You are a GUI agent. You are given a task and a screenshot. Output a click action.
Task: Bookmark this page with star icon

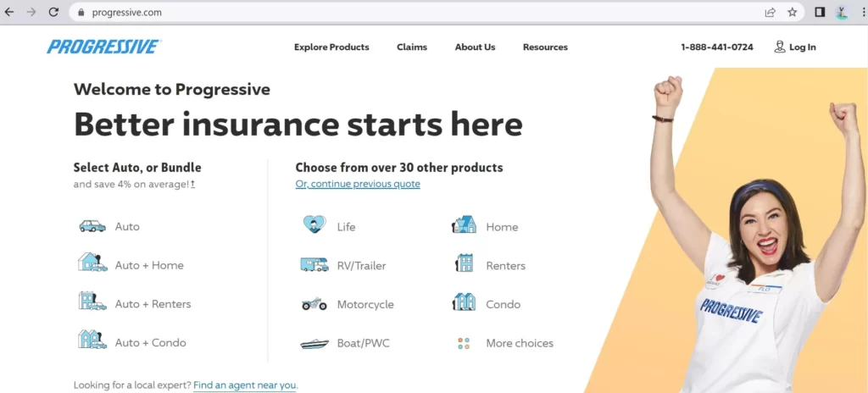(x=793, y=12)
